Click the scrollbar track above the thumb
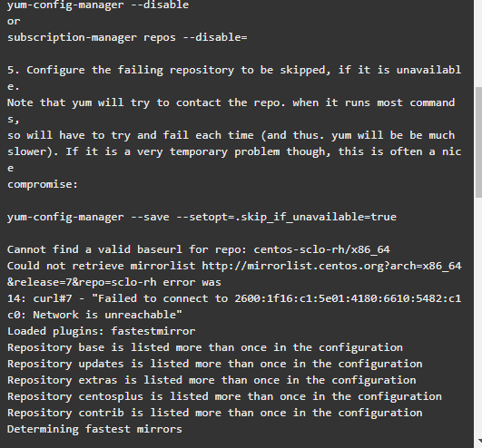The image size is (482, 448). [478, 44]
